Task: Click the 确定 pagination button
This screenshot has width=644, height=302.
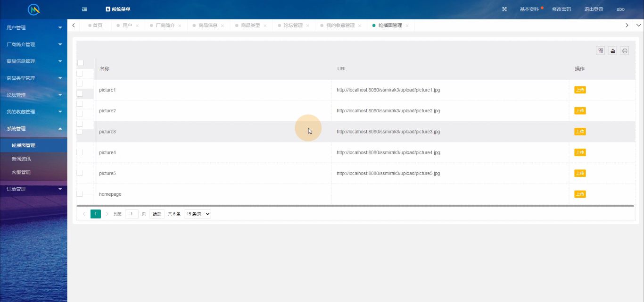Action: [157, 214]
